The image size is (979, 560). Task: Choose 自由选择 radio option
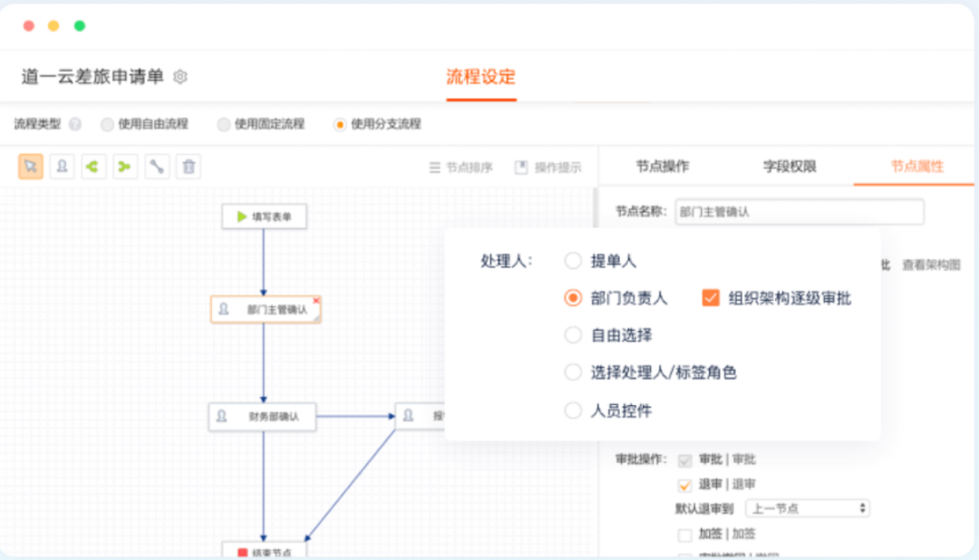pos(573,335)
